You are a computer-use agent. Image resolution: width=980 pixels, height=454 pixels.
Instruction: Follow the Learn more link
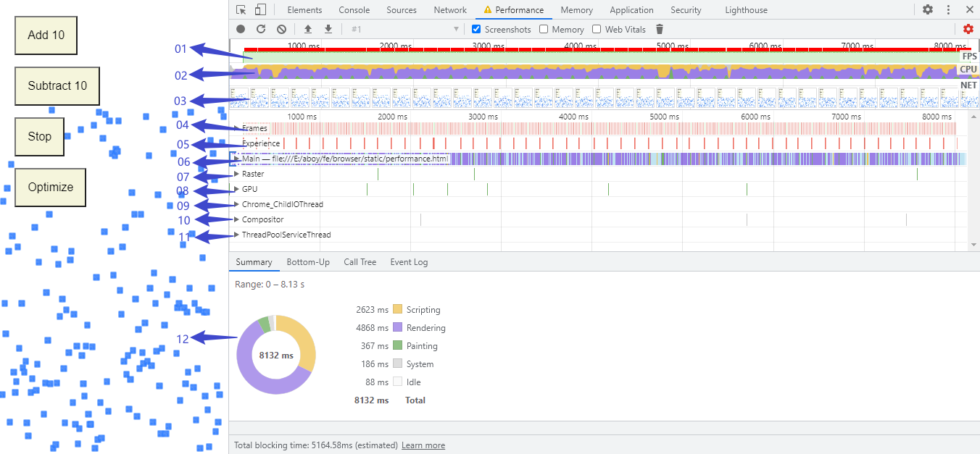[423, 445]
